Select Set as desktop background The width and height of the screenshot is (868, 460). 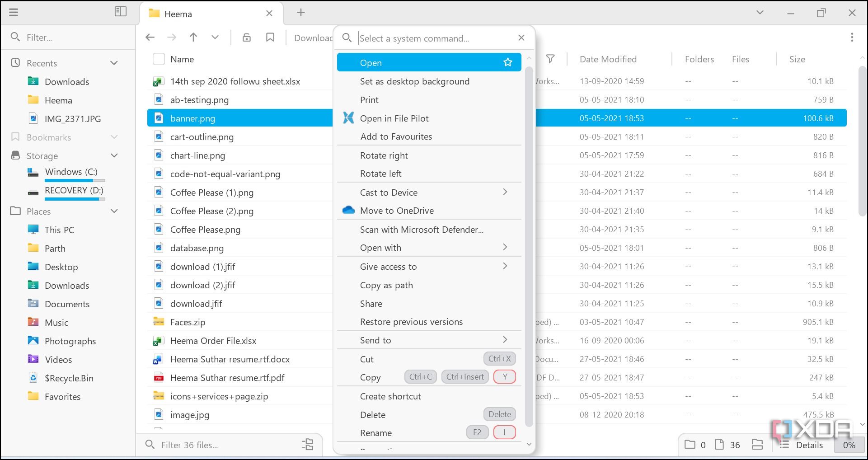pyautogui.click(x=429, y=81)
